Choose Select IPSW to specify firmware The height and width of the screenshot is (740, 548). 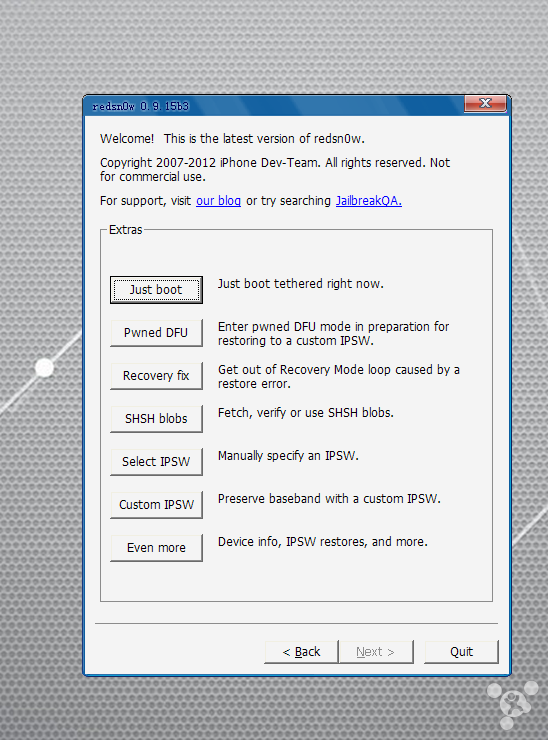[156, 462]
